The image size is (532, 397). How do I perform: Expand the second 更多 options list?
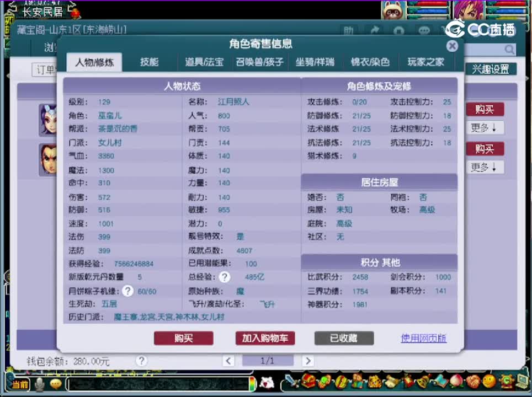(x=485, y=167)
